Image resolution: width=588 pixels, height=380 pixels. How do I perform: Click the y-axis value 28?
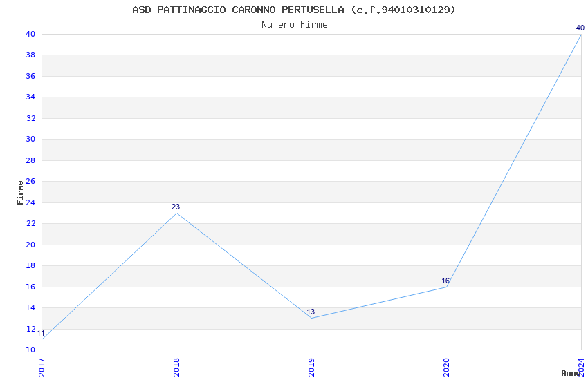coord(30,160)
